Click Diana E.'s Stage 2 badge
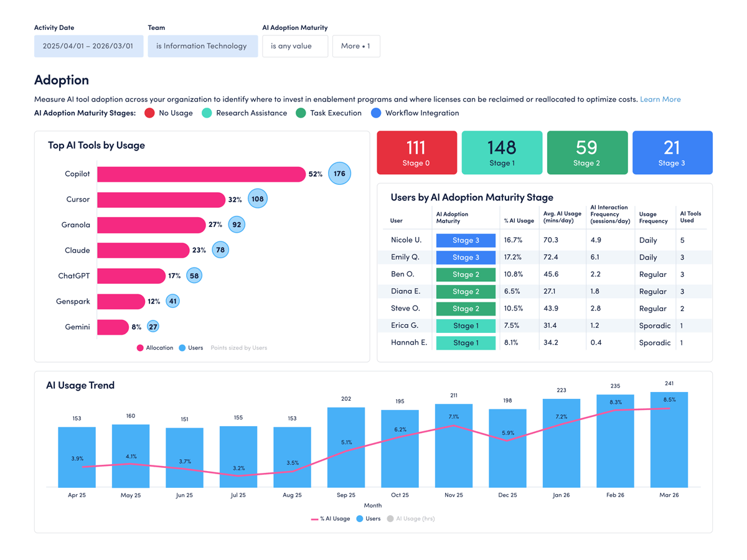 pyautogui.click(x=466, y=291)
